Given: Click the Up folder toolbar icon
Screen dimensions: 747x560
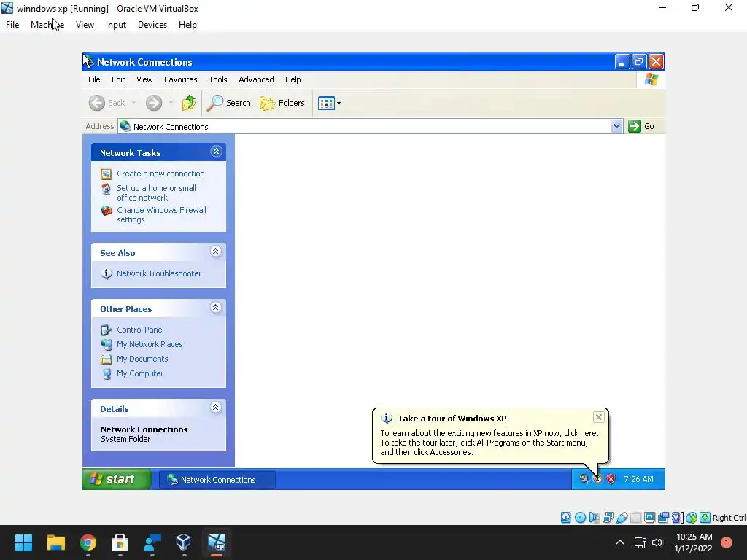Looking at the screenshot, I should coord(189,103).
